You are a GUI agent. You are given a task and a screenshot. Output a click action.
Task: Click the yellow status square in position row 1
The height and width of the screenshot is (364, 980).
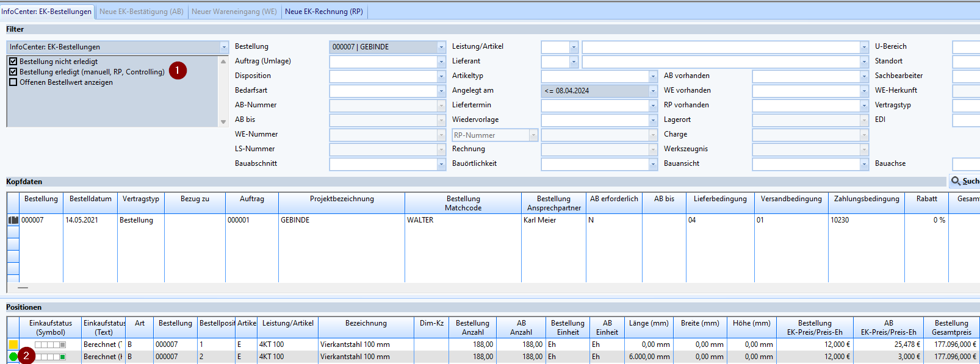13,344
